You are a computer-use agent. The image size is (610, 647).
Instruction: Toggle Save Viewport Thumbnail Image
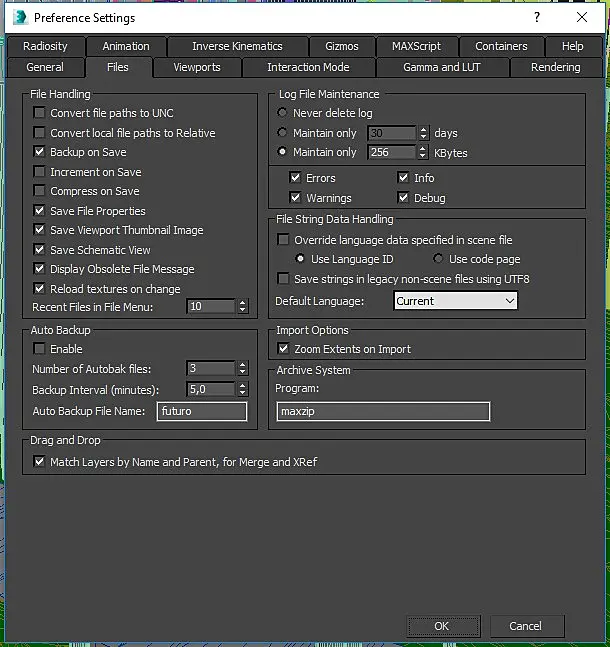(40, 230)
